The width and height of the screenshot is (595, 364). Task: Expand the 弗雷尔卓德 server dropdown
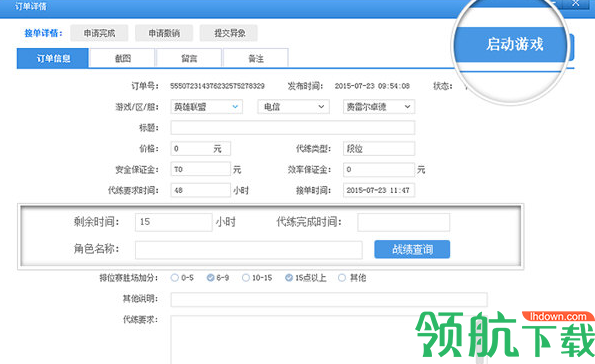[379, 107]
